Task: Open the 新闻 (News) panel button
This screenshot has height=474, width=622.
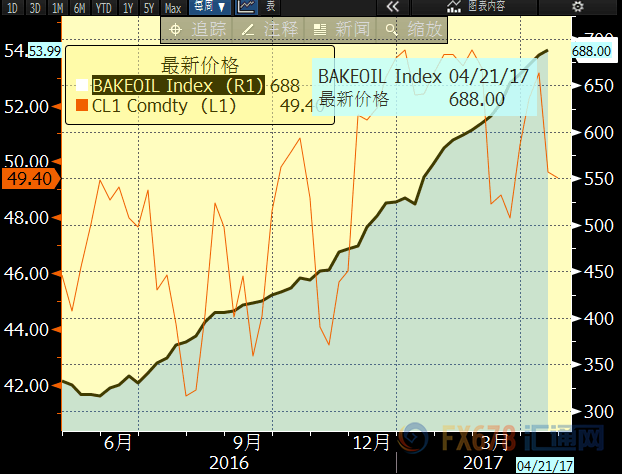Action: 342,29
